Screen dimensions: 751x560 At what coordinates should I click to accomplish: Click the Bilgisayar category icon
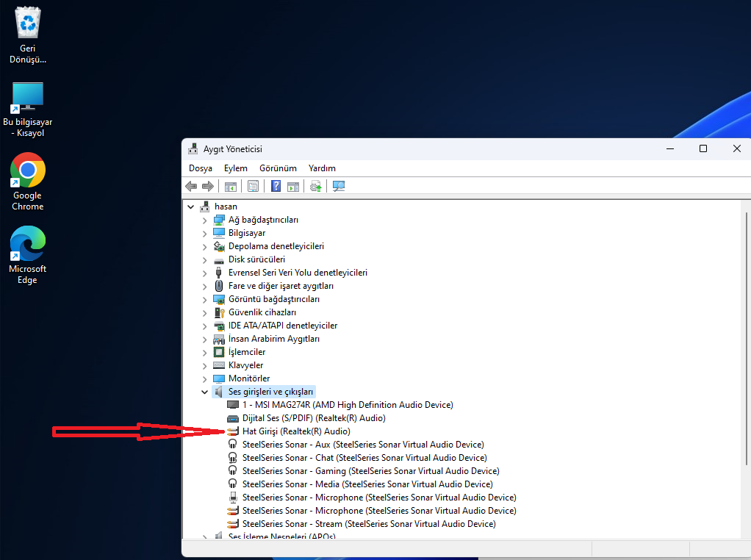point(219,233)
